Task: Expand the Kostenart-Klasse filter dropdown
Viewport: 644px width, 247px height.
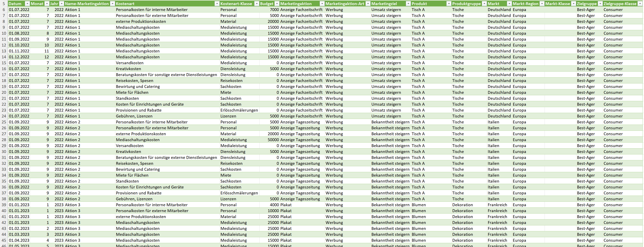Action: pos(256,4)
